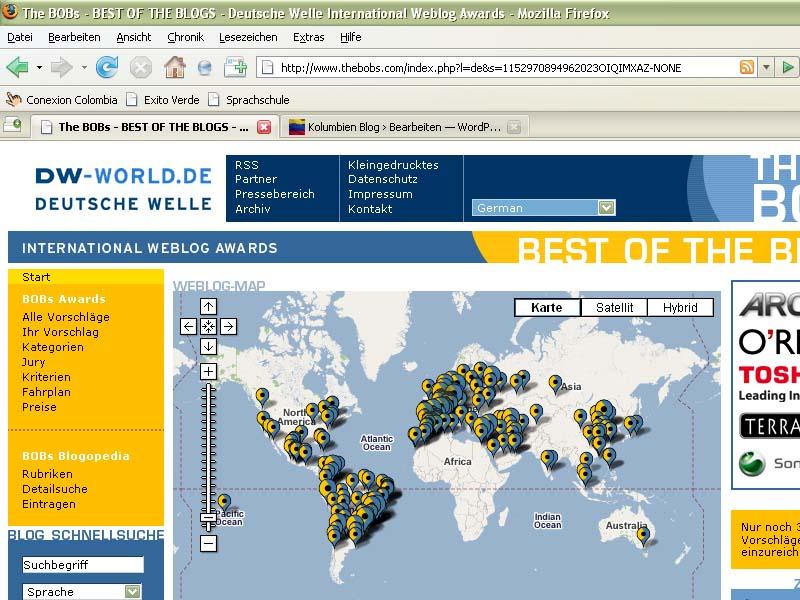Viewport: 800px width, 600px height.
Task: Click the Impressum link in the header
Action: [380, 194]
